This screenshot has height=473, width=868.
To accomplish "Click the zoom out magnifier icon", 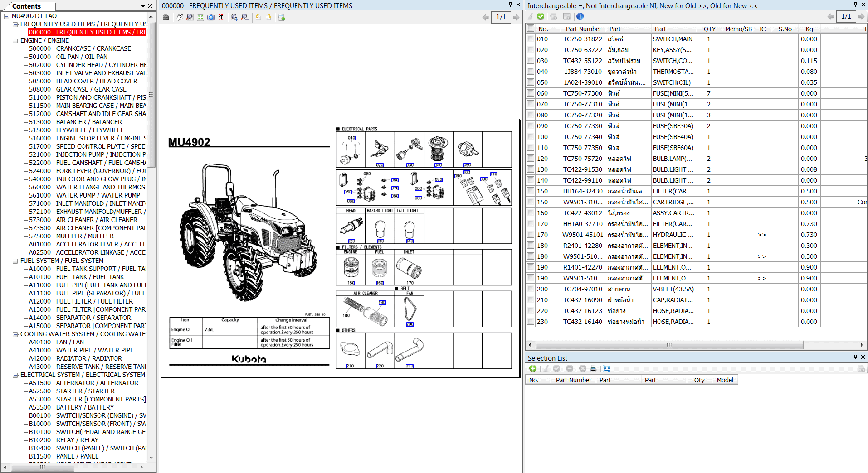I will [245, 17].
